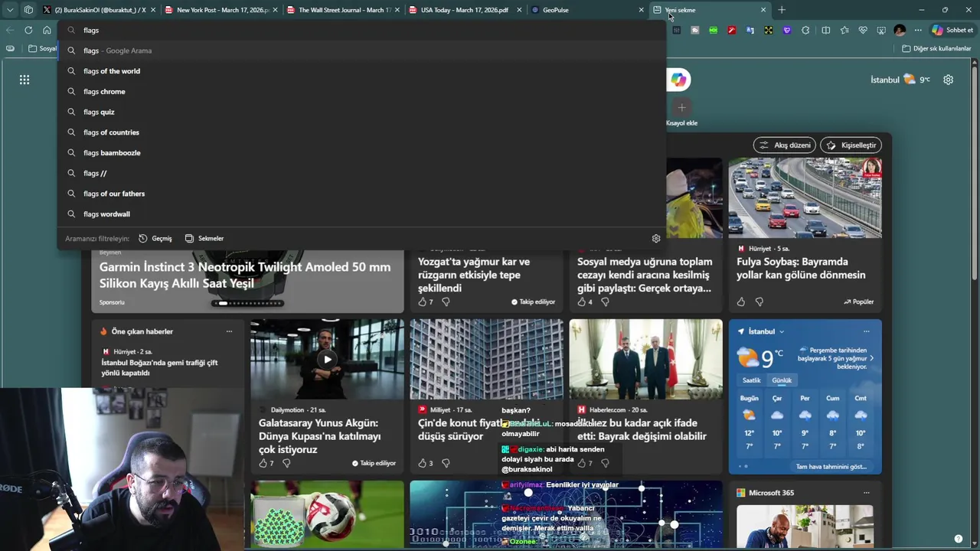This screenshot has width=980, height=551.
Task: Open the favorites star list icon
Action: [844, 30]
